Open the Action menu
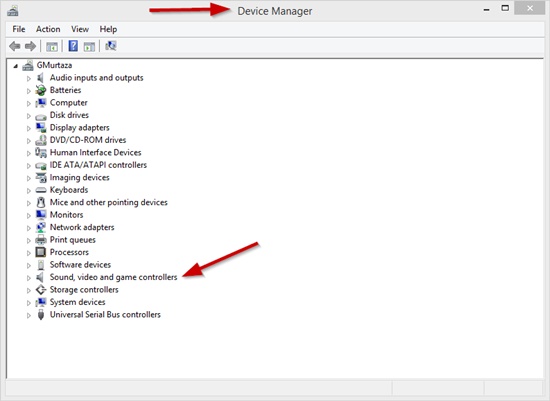Viewport: 550px width, 401px height. (48, 29)
